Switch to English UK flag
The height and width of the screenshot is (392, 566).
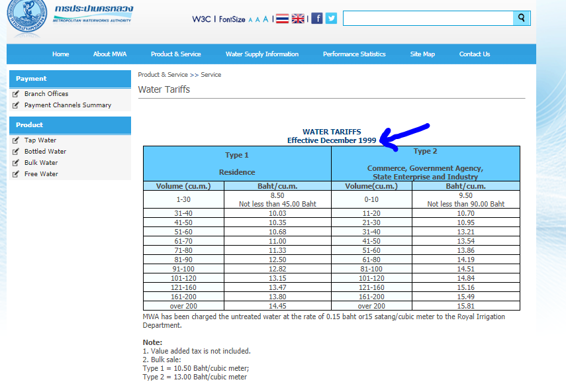click(x=298, y=19)
